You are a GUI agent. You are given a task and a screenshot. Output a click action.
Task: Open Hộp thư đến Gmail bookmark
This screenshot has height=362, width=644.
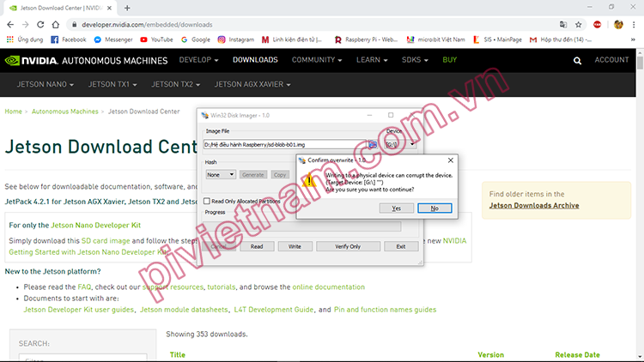point(561,39)
